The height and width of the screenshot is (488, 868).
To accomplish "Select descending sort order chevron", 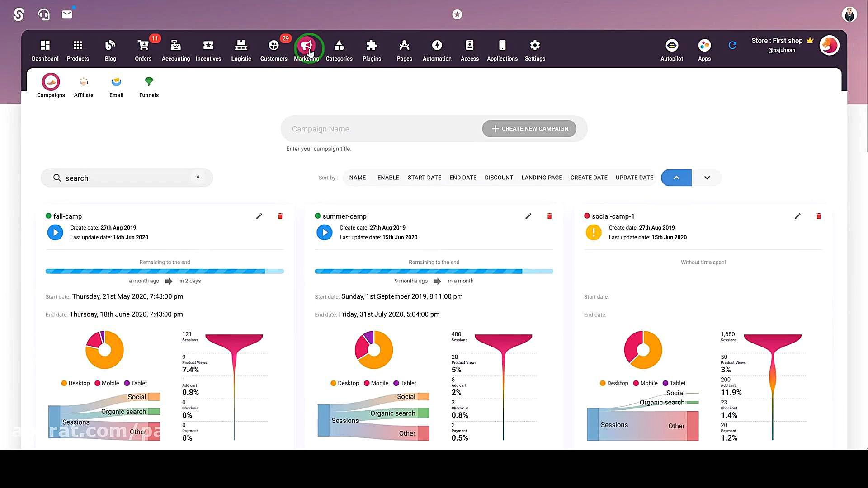I will (x=707, y=178).
